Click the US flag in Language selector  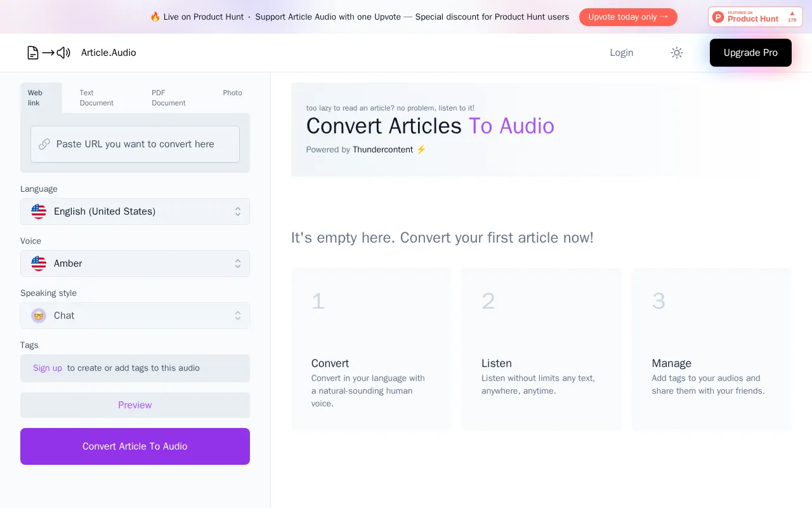(39, 211)
